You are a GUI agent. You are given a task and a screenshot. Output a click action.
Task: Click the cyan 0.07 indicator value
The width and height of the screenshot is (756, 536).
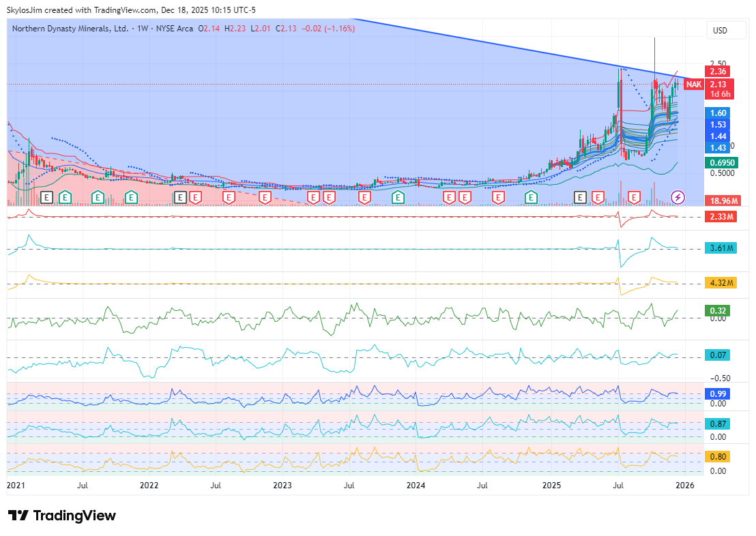coord(718,355)
